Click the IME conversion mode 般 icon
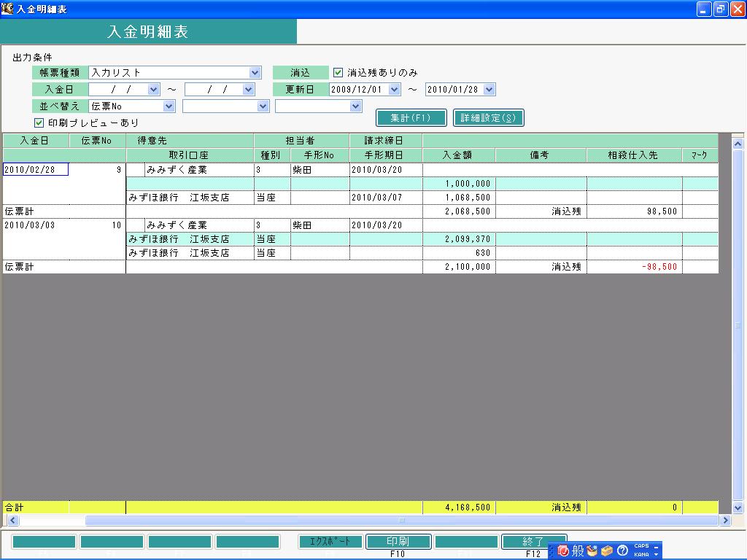747x560 pixels. 578,551
